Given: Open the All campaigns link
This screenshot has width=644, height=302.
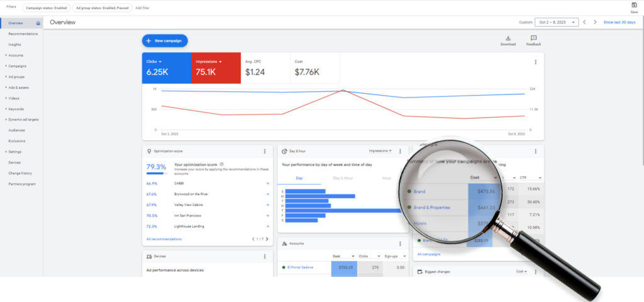Looking at the screenshot, I should [428, 254].
